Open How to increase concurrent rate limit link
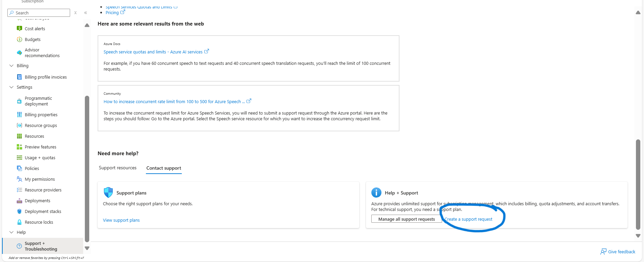This screenshot has height=262, width=644. (x=174, y=101)
